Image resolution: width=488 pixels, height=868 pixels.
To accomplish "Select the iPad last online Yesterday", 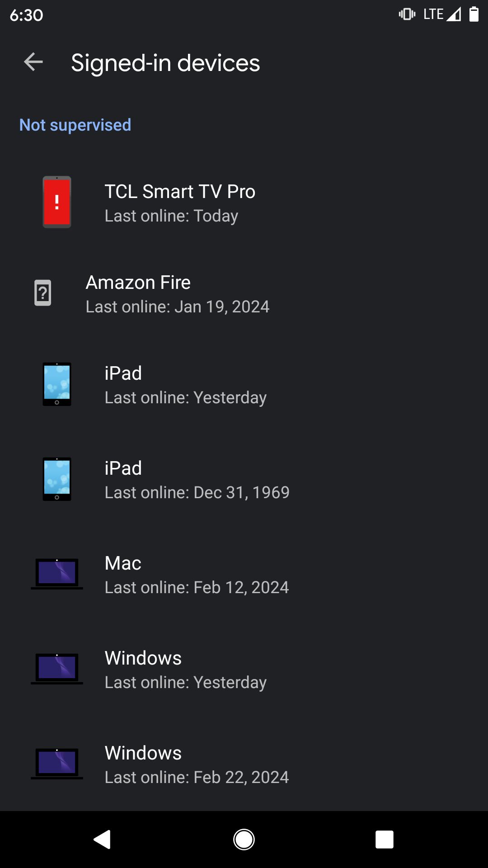I will 185,385.
